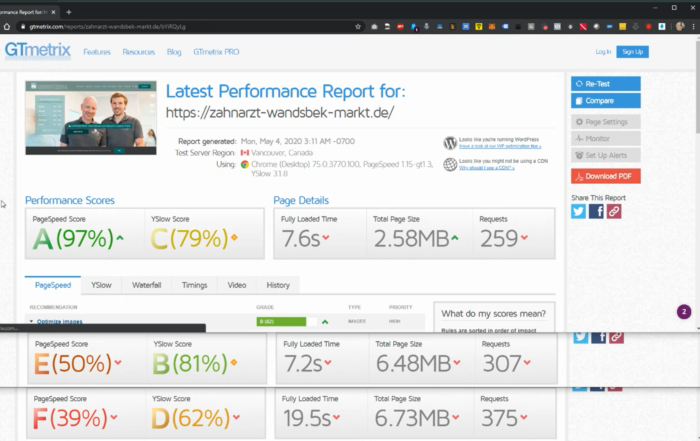This screenshot has width=700, height=441.
Task: Click the Compare button
Action: [x=606, y=100]
